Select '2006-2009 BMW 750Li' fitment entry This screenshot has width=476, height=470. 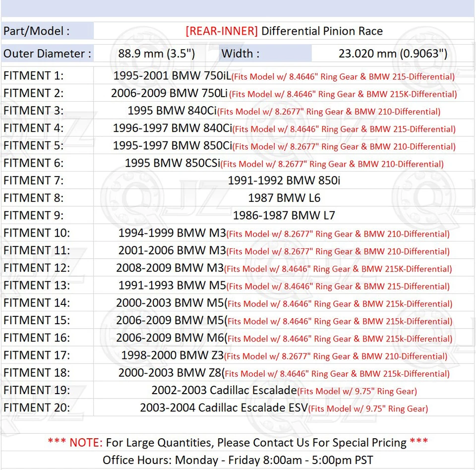170,93
